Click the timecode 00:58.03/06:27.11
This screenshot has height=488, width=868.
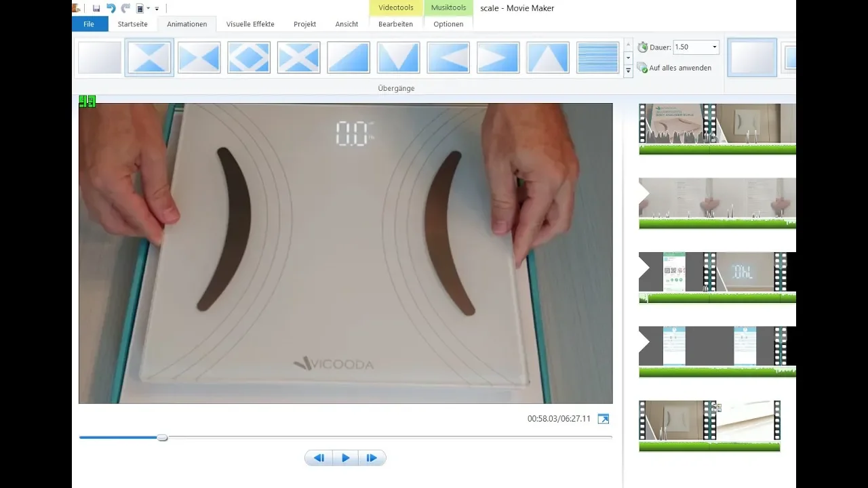coord(559,419)
